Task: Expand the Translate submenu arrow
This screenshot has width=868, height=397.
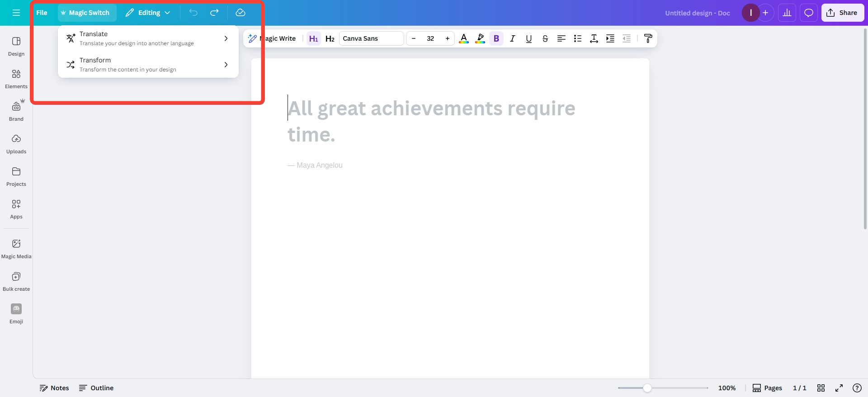Action: pos(226,38)
